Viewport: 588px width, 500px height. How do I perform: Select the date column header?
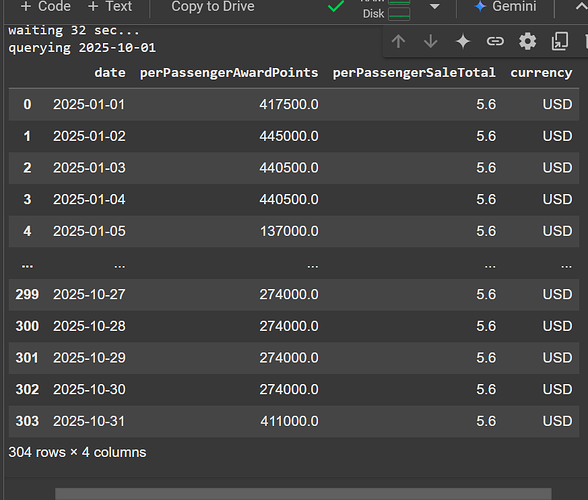110,73
